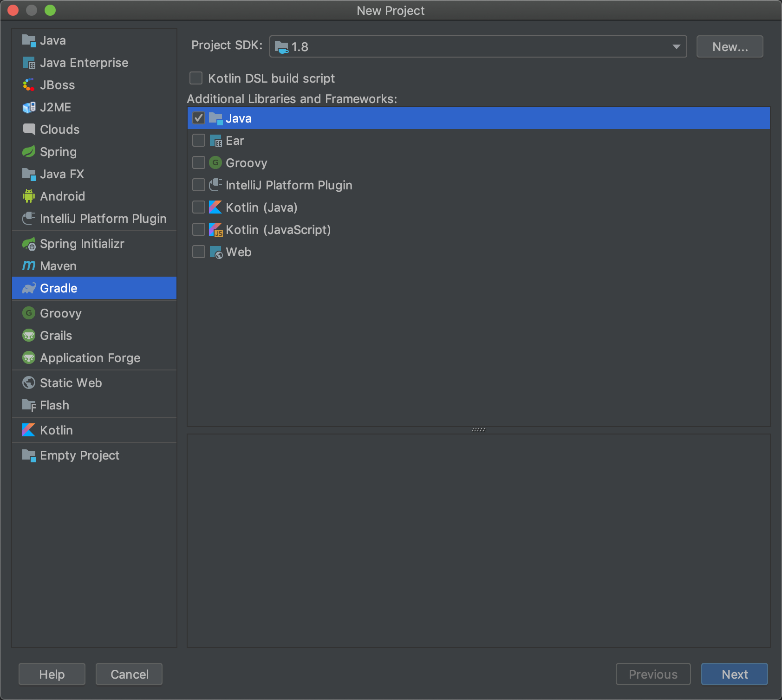
Task: Select Spring Initializr project type
Action: click(94, 244)
